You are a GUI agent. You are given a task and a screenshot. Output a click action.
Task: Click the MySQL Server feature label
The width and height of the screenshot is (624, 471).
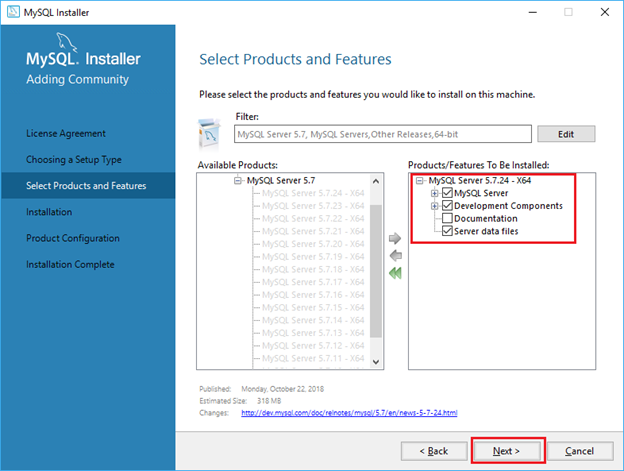coord(481,193)
